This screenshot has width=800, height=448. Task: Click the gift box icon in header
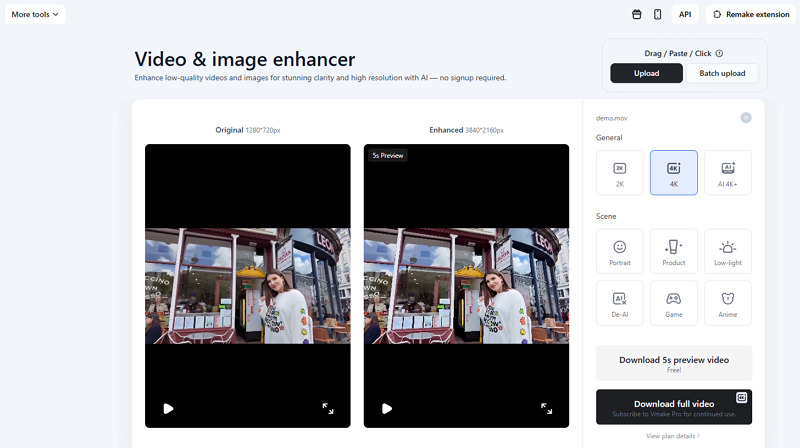coord(636,14)
